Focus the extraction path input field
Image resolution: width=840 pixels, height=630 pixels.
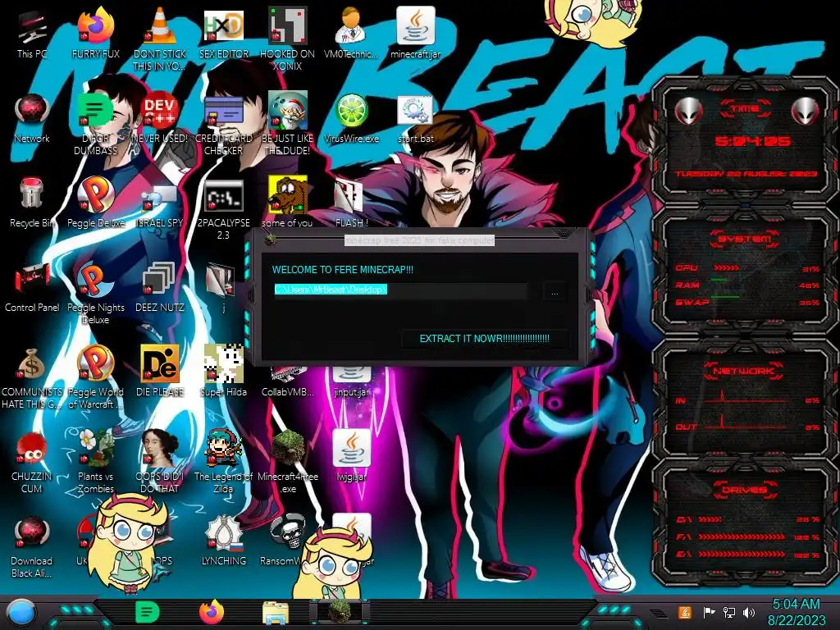coord(400,290)
